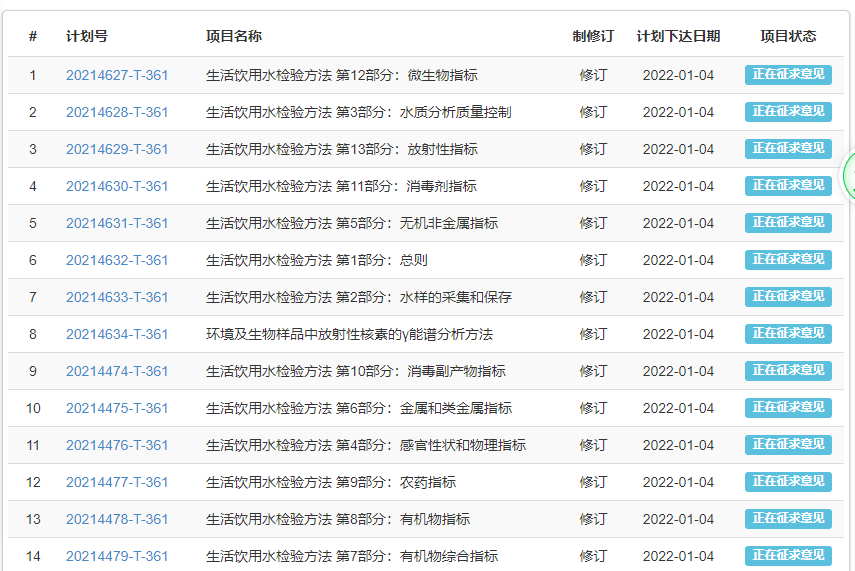The height and width of the screenshot is (571, 855).
Task: Open plan link 20214475-T-361
Action: 117,408
